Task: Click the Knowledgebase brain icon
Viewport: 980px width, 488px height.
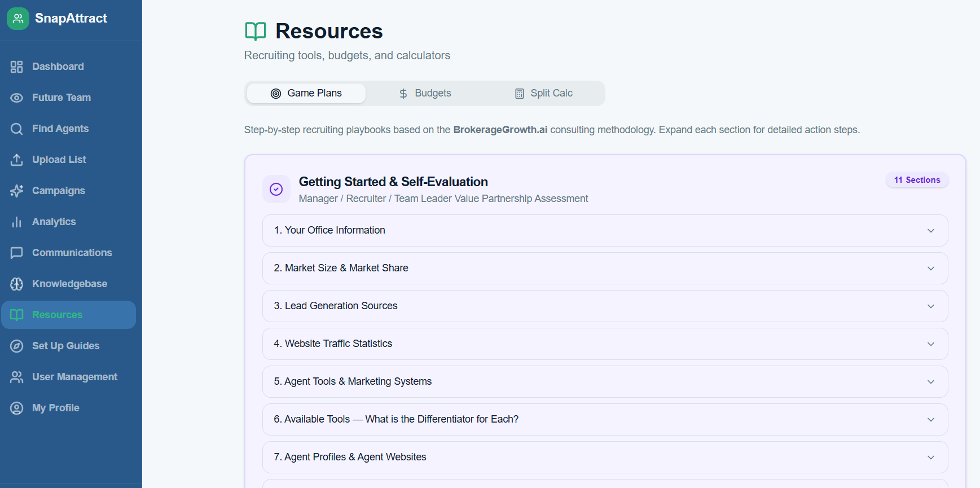Action: 17,284
